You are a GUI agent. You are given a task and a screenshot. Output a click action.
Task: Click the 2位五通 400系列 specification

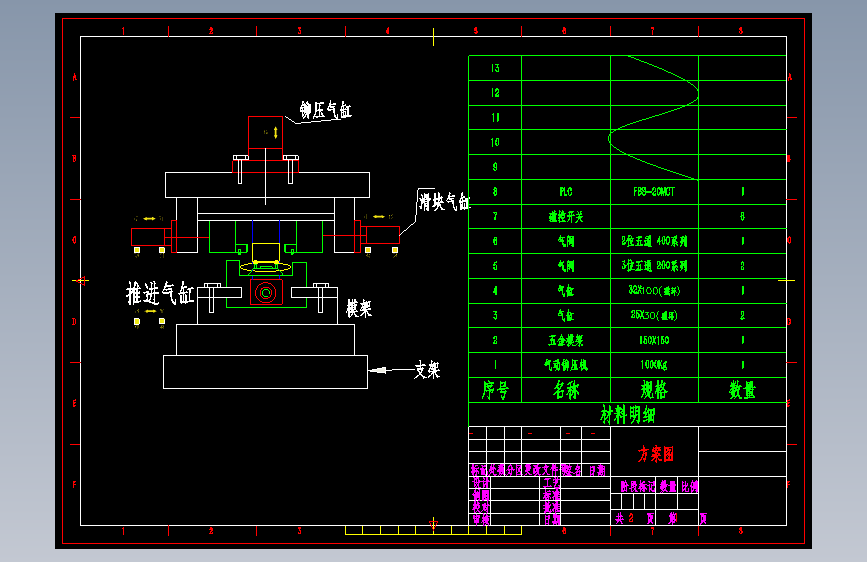click(654, 241)
